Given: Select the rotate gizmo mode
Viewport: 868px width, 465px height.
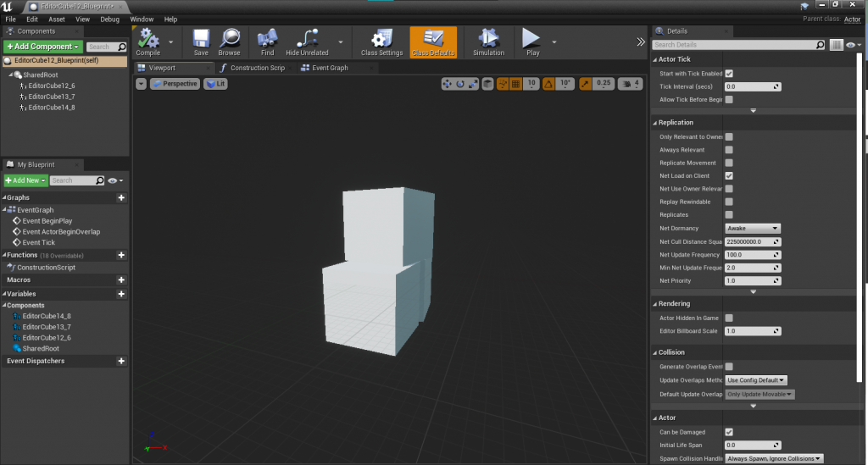Looking at the screenshot, I should pyautogui.click(x=460, y=84).
